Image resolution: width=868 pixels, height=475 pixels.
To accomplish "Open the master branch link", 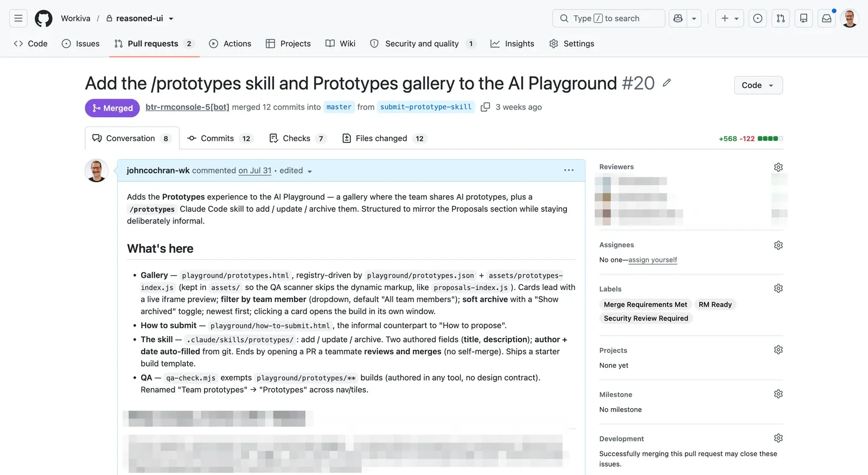I will point(339,107).
